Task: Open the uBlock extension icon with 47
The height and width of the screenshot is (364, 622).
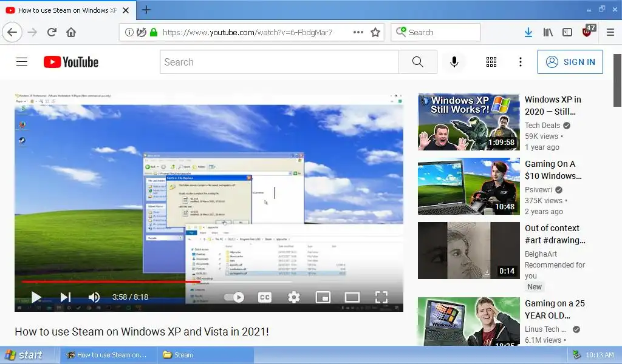Action: 588,32
